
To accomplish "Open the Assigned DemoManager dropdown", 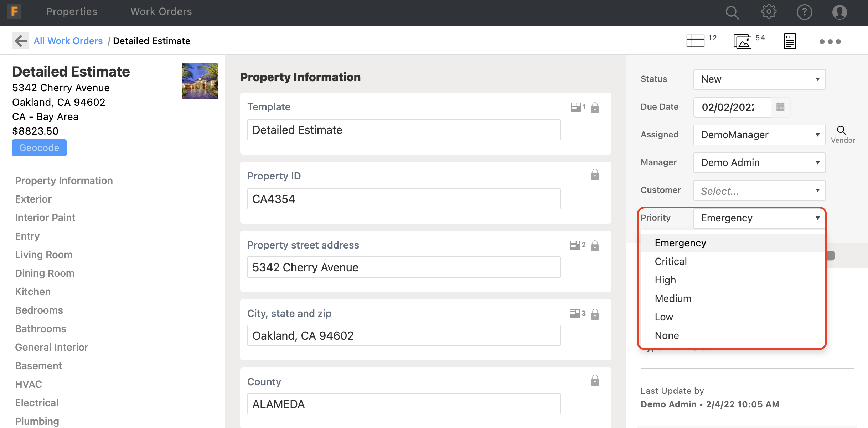I will pos(759,135).
